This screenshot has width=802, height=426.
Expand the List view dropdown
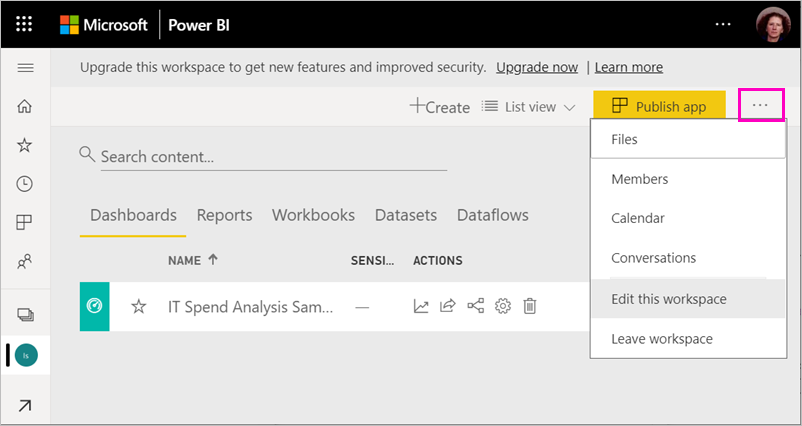pos(529,107)
